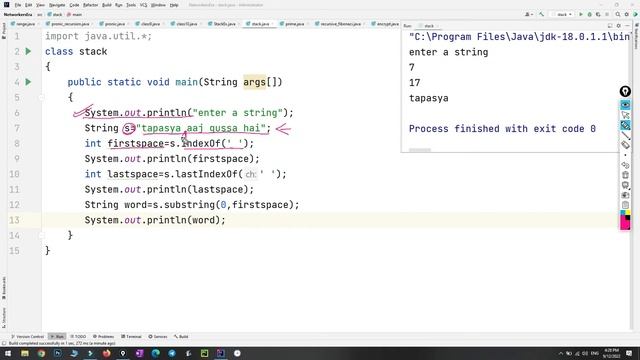
Task: Open the VCS menu
Action: pos(143,5)
